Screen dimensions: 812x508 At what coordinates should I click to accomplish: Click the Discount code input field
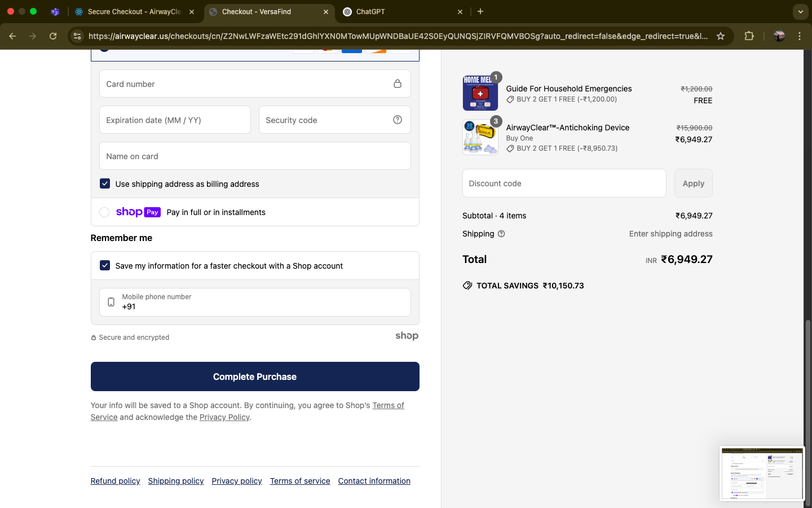click(x=564, y=183)
